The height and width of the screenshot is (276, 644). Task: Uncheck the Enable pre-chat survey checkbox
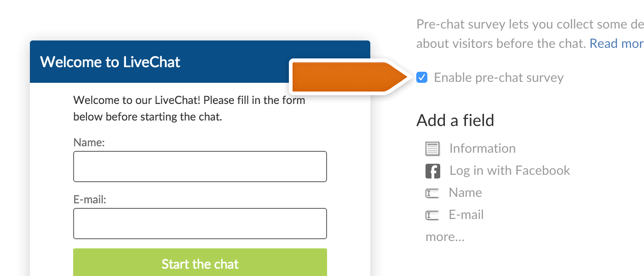421,77
